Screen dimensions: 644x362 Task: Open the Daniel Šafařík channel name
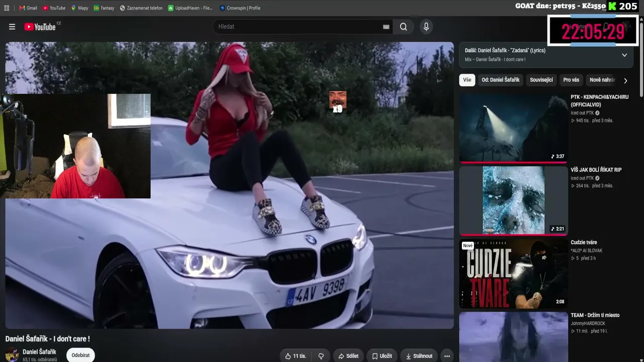click(39, 352)
